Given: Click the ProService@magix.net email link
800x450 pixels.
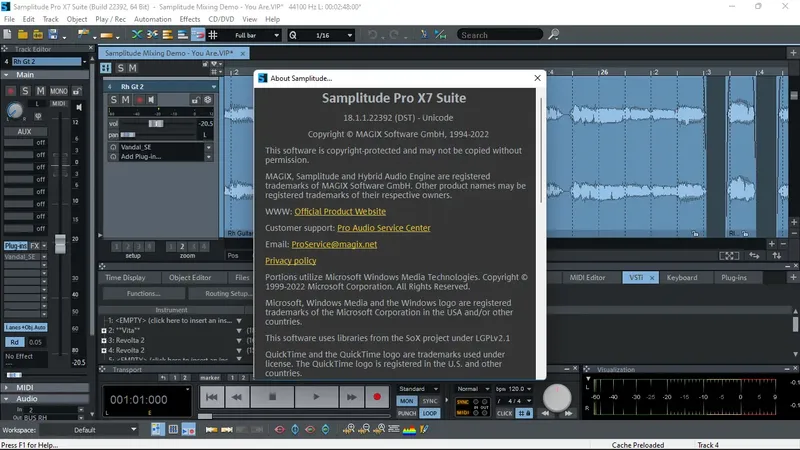Looking at the screenshot, I should pyautogui.click(x=334, y=244).
